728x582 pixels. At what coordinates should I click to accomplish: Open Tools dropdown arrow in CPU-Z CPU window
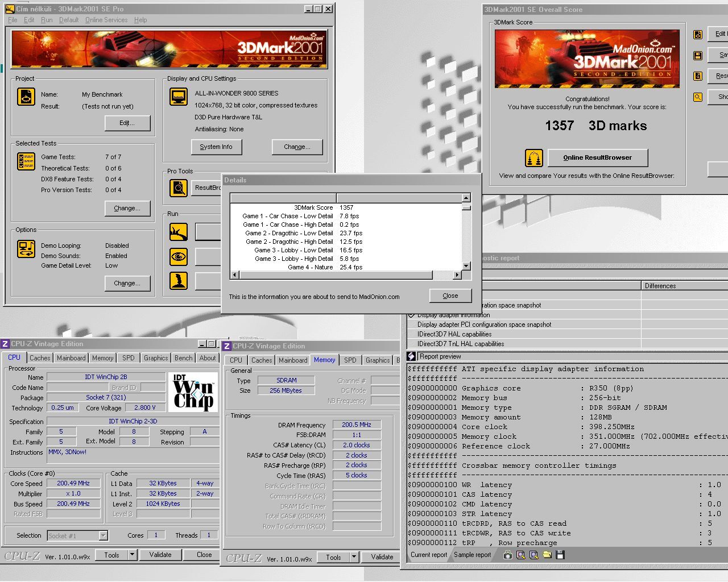132,555
